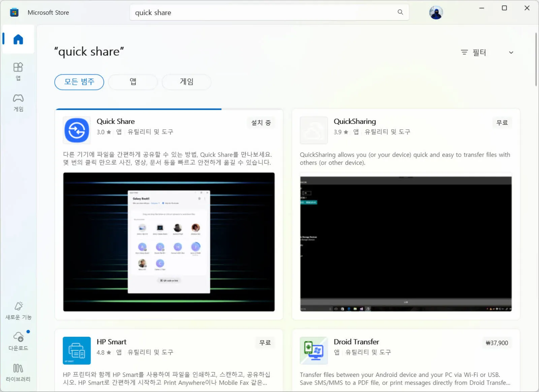Click the search magnifier icon
539x392 pixels.
400,12
